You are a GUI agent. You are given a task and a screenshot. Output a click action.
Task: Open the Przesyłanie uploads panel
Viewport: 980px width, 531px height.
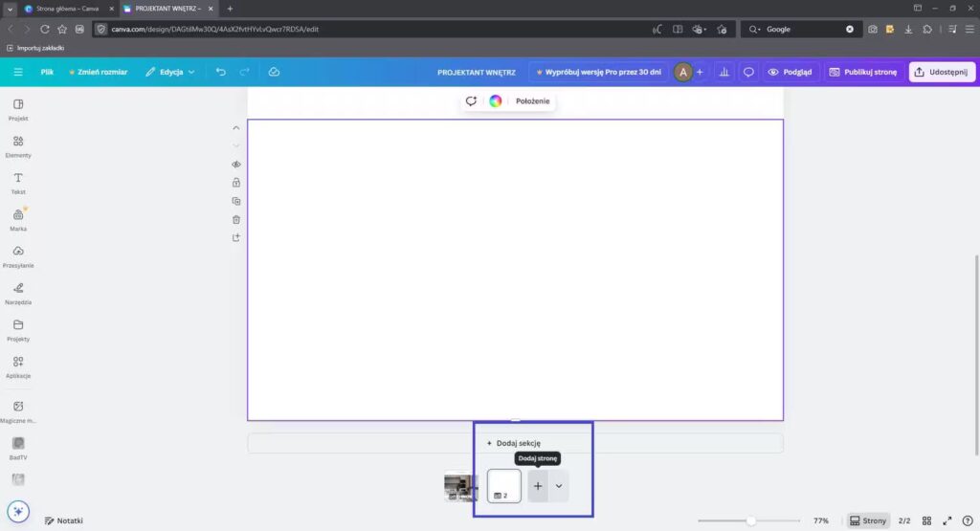click(x=18, y=256)
